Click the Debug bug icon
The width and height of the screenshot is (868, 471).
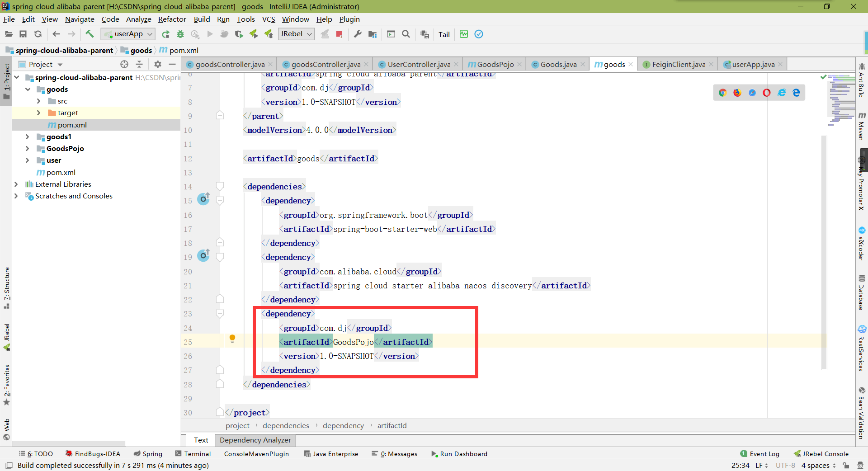click(x=180, y=34)
